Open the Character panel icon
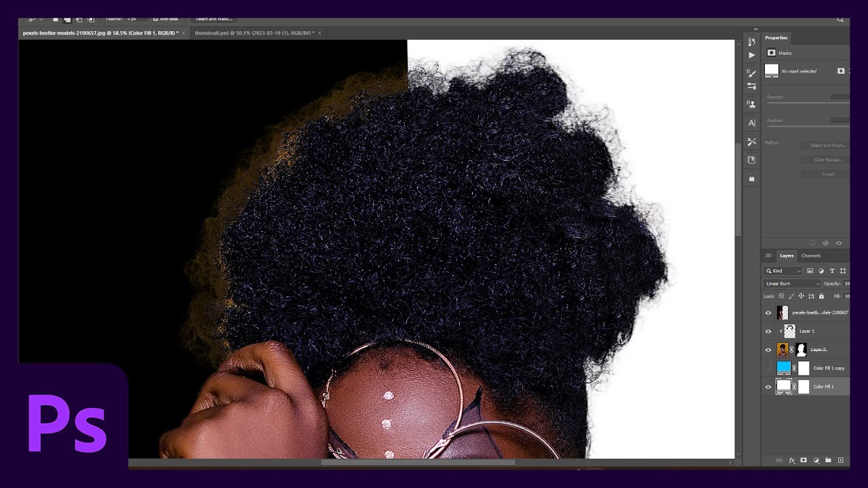This screenshot has width=868, height=488. (x=751, y=123)
